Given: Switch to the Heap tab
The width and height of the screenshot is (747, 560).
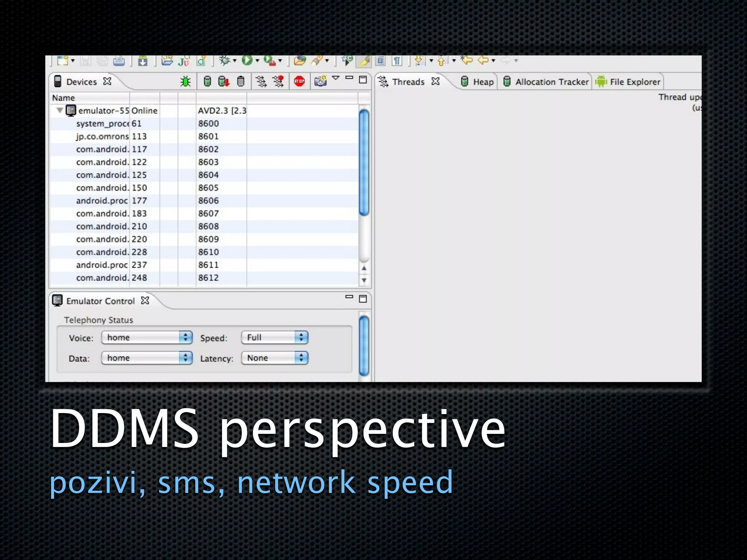Looking at the screenshot, I should (477, 82).
